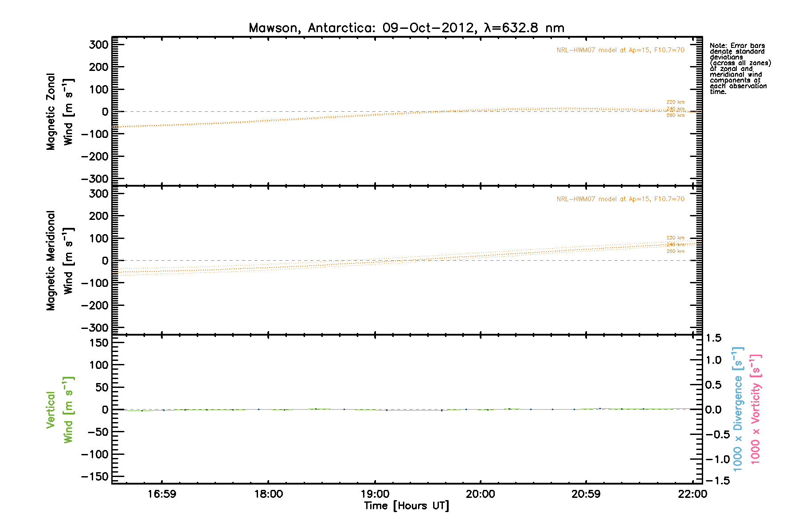Viewport: 798px width, 532px height.
Task: Click the '0.5' tick on the divergence axis
Action: 713,385
